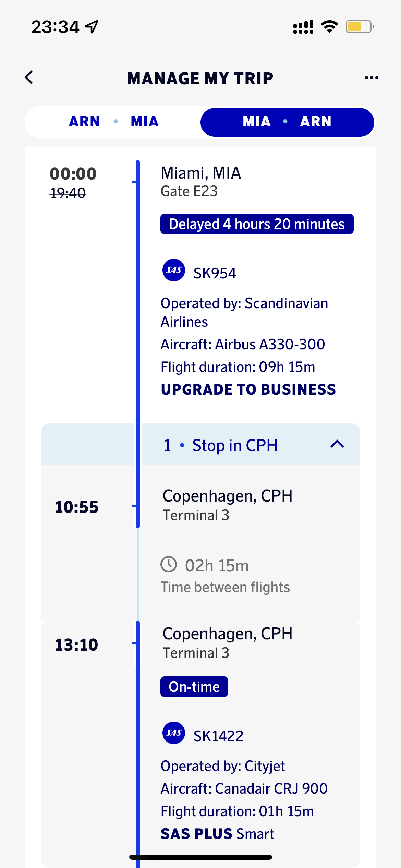Tap the location arrow in status bar
The image size is (401, 868).
coord(92,27)
